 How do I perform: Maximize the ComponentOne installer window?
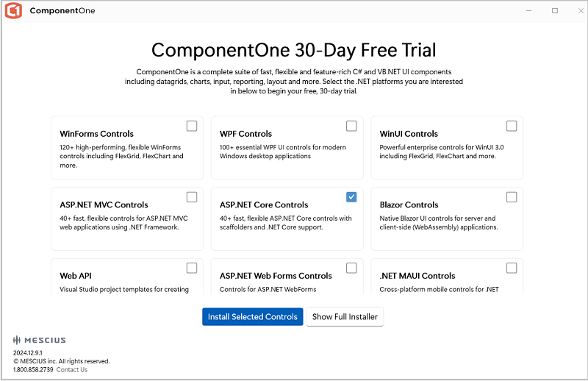coord(555,11)
